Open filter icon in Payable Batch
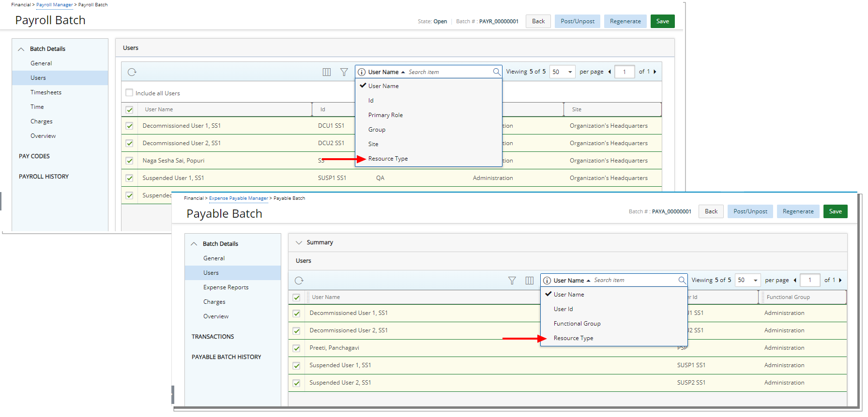This screenshot has height=417, width=868. pyautogui.click(x=512, y=281)
